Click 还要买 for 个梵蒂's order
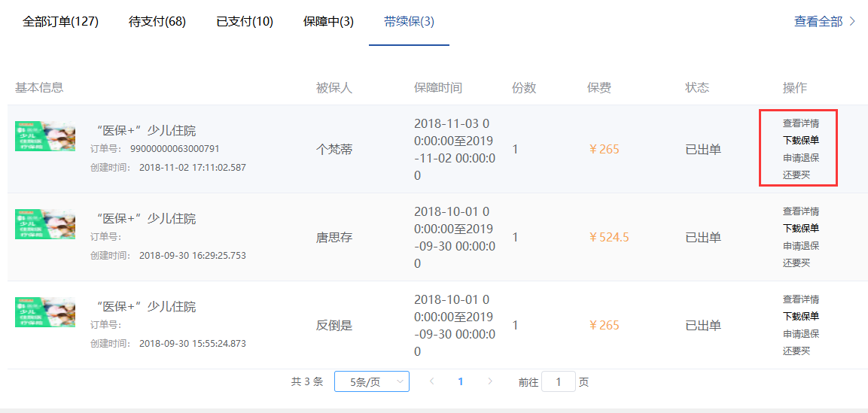 pos(796,175)
